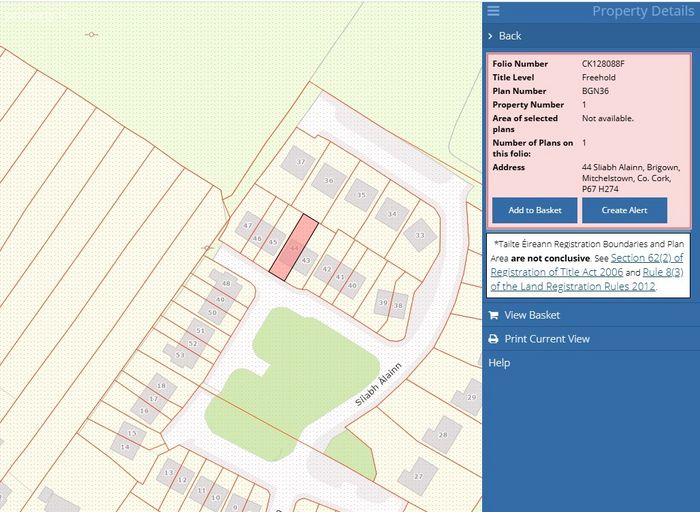Select the View Basket menu item
This screenshot has width=700, height=512.
tap(532, 315)
